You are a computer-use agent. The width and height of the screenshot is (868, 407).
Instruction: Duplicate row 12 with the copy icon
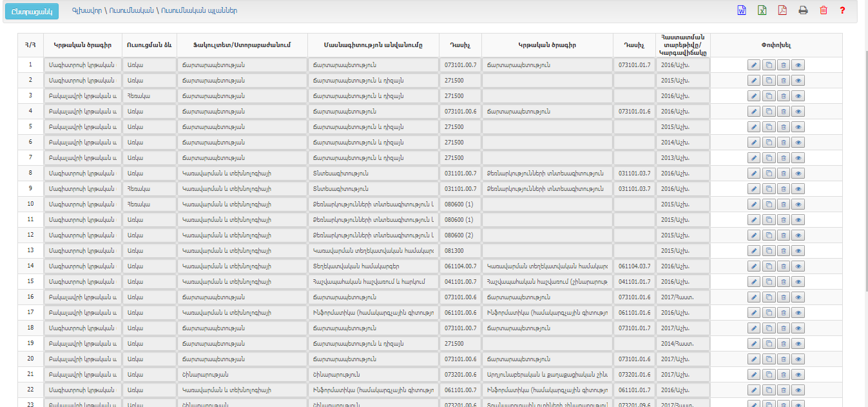pyautogui.click(x=769, y=235)
